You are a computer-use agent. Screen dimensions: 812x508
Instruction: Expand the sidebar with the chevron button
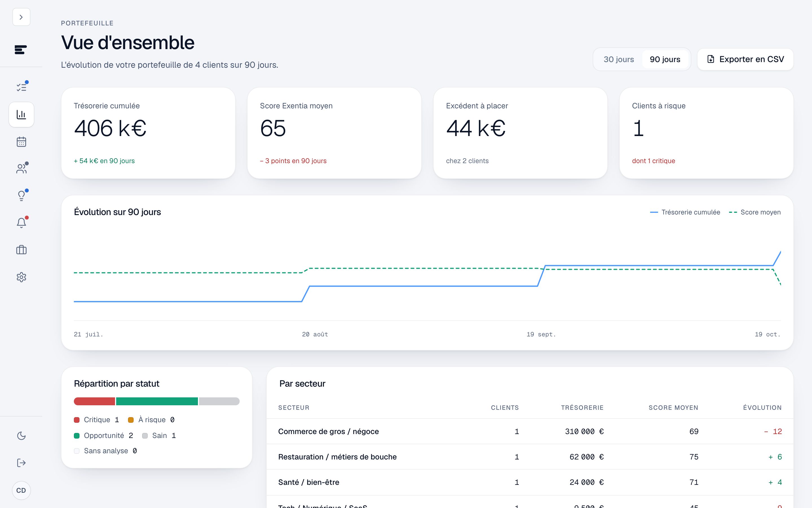pyautogui.click(x=21, y=17)
